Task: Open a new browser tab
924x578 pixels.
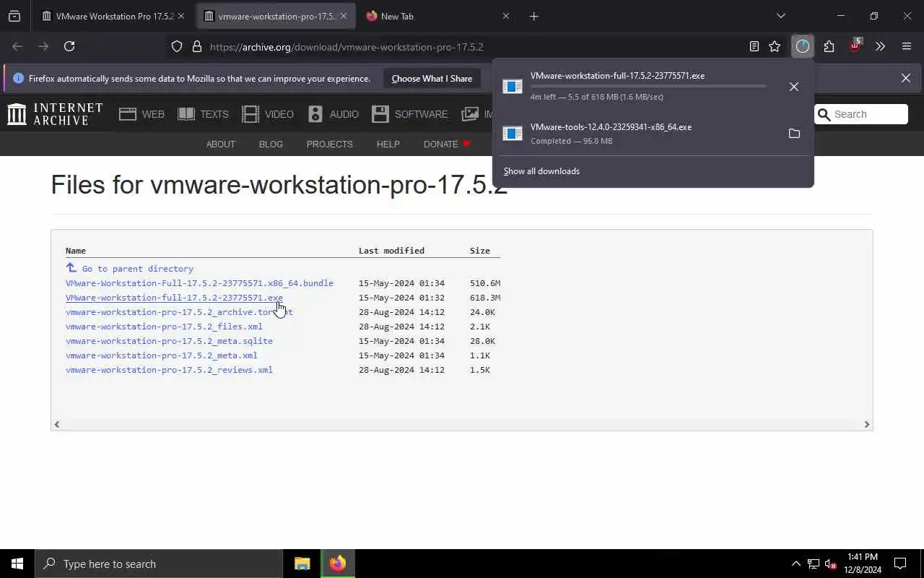Action: (x=534, y=16)
